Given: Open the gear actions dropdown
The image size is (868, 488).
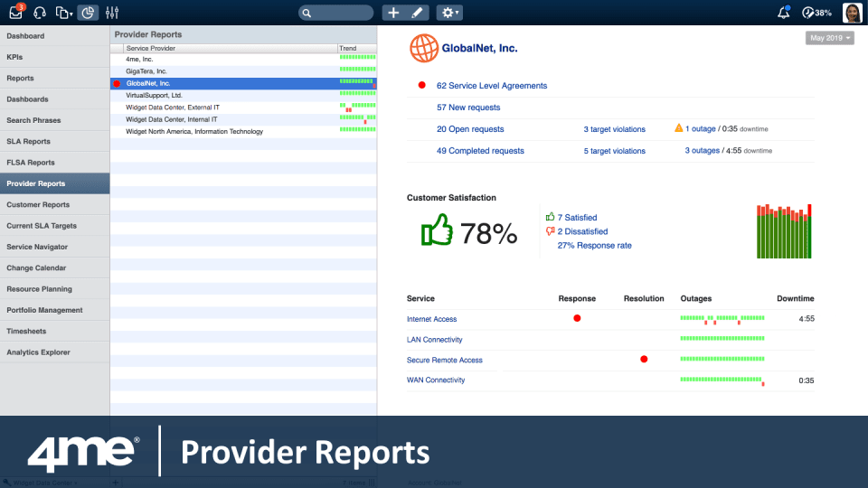Looking at the screenshot, I should (x=449, y=13).
